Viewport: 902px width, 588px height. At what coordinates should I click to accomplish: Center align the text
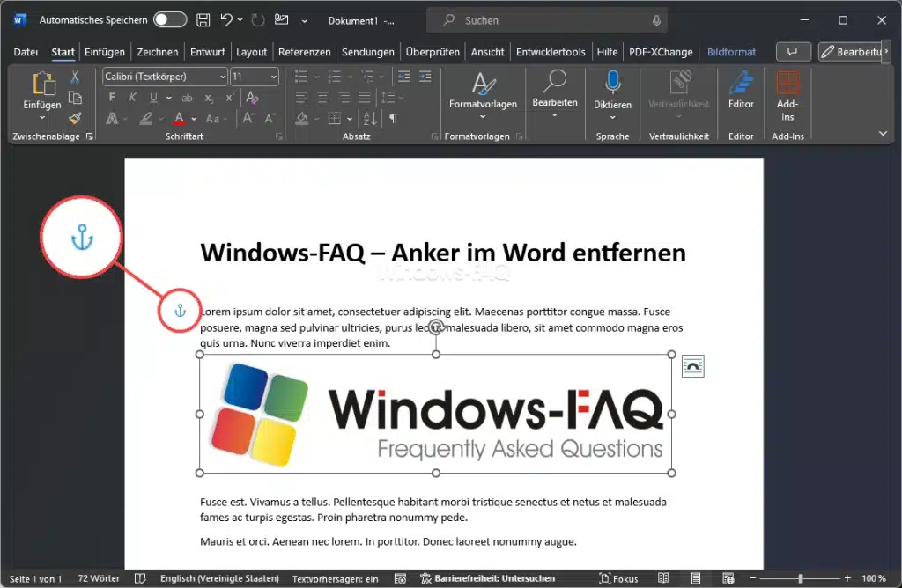coord(322,98)
